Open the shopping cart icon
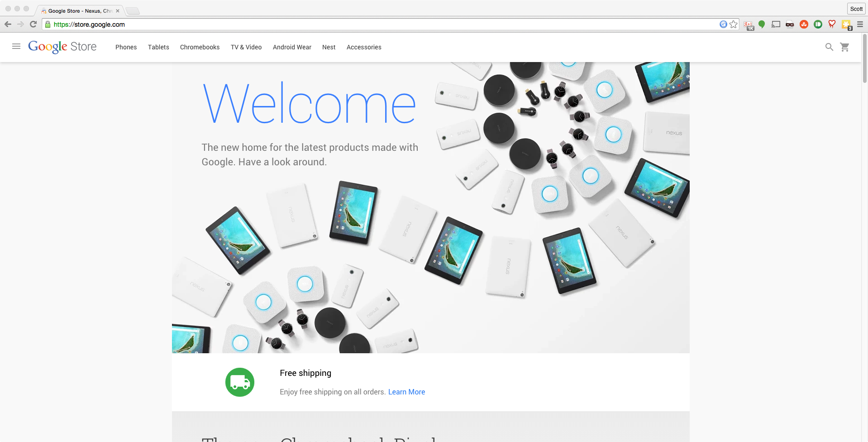The height and width of the screenshot is (442, 868). [844, 47]
